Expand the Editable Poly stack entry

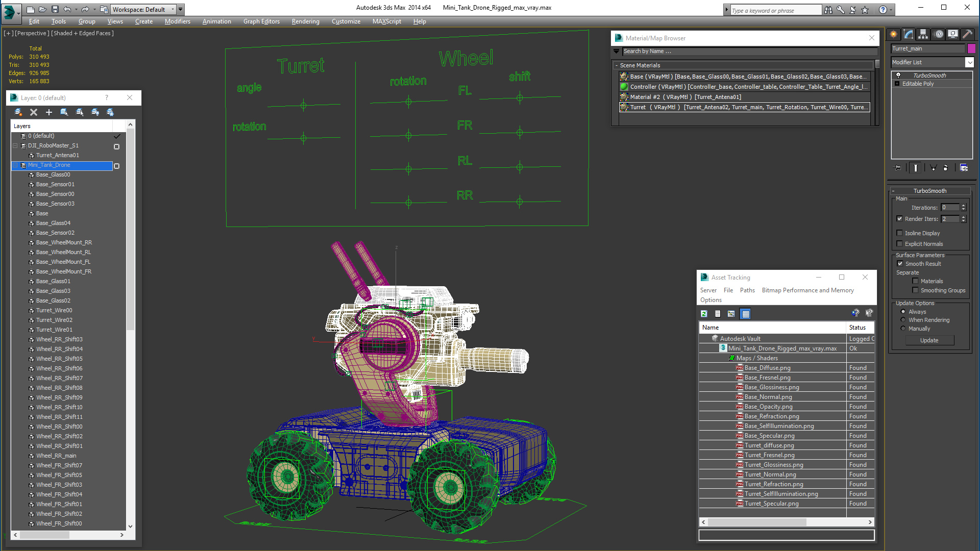pos(897,84)
